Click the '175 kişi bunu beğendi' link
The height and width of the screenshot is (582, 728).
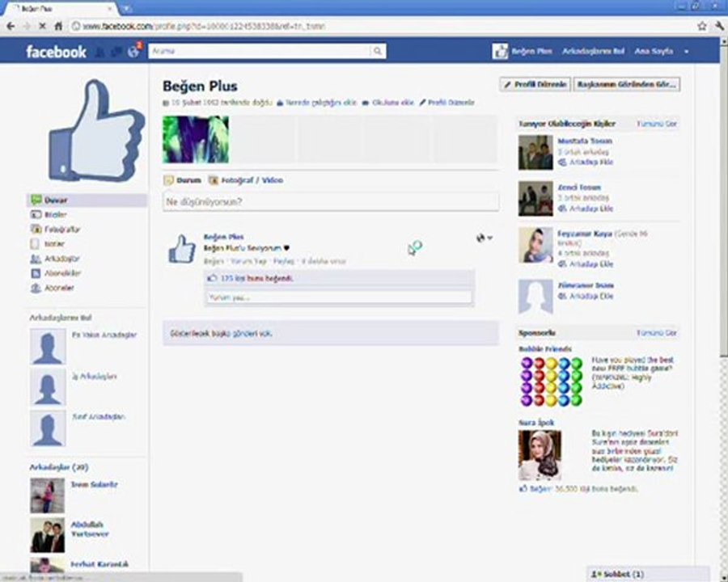tap(256, 278)
